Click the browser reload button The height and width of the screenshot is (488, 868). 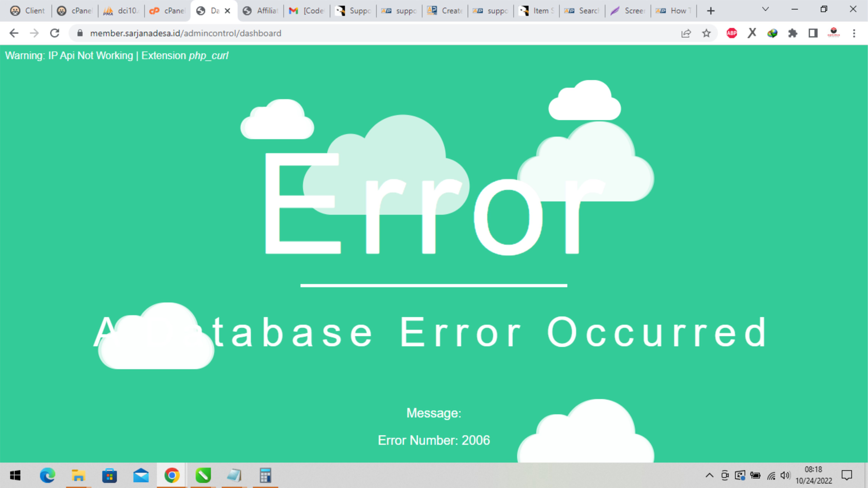click(55, 33)
